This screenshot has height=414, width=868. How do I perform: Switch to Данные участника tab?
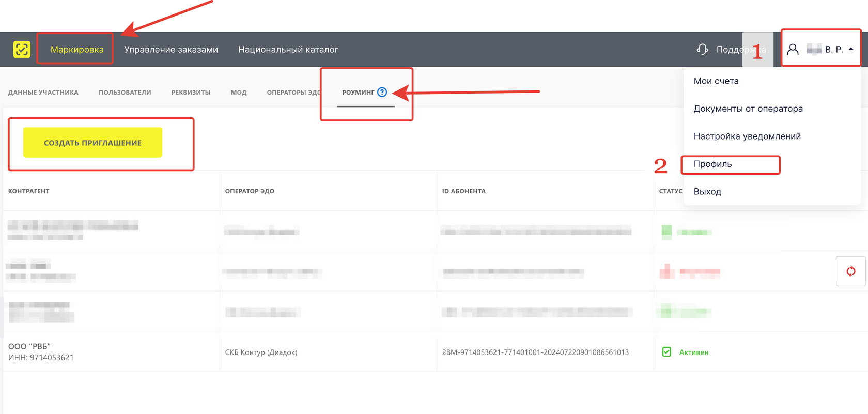click(x=43, y=93)
